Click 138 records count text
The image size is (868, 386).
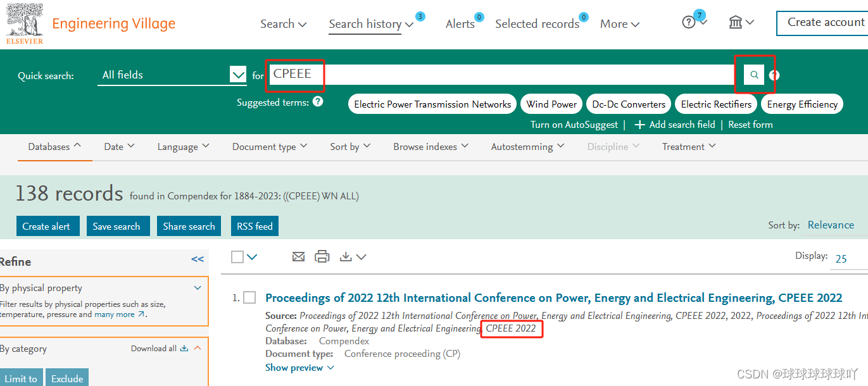coord(69,194)
